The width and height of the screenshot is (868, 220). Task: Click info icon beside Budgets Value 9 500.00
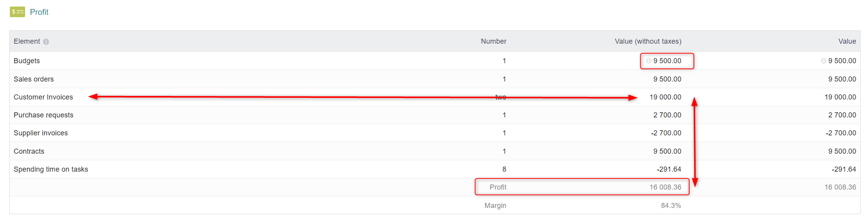click(824, 61)
